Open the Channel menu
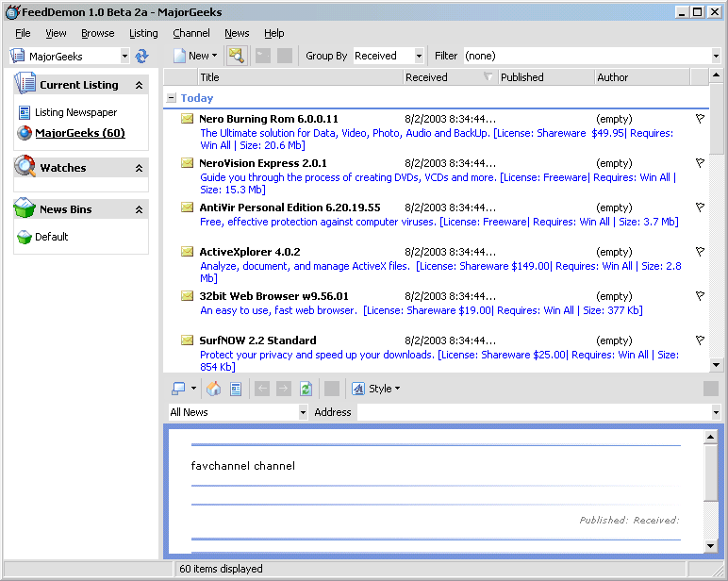Viewport: 728px width, 581px height. point(191,33)
